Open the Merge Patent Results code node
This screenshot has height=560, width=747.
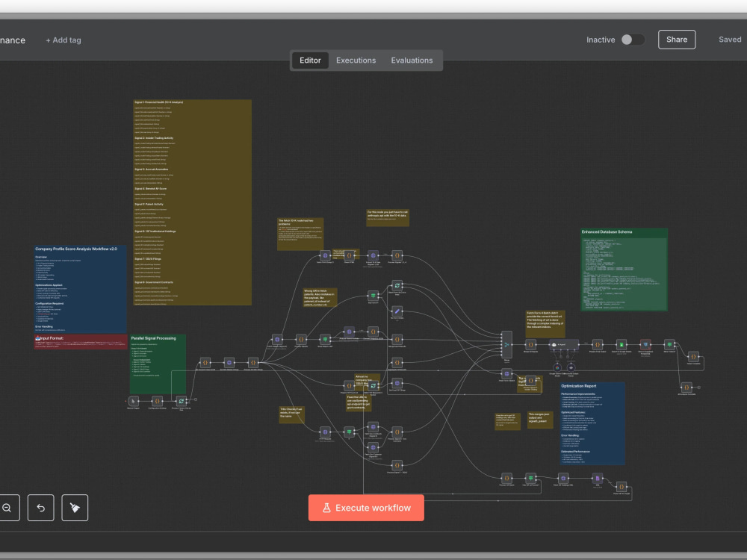click(397, 340)
